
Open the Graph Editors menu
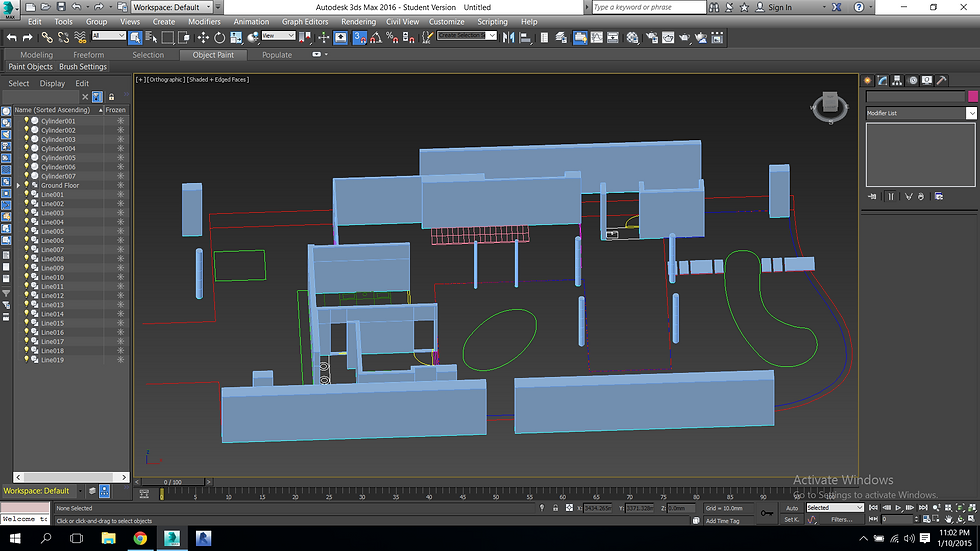point(304,22)
